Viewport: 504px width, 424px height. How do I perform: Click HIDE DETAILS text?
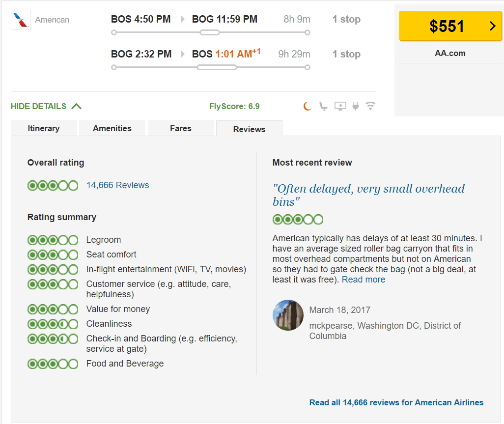pos(39,107)
